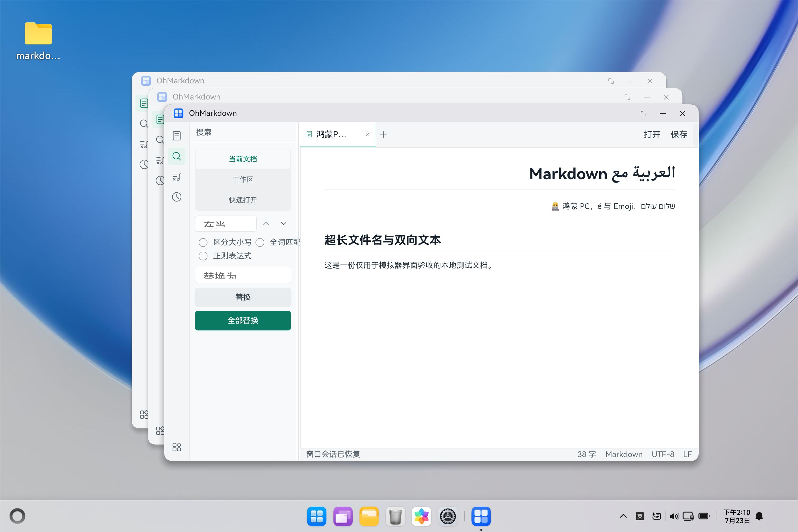Click the files icon in the rearmost OhMarkdown window
798x532 pixels.
144,103
